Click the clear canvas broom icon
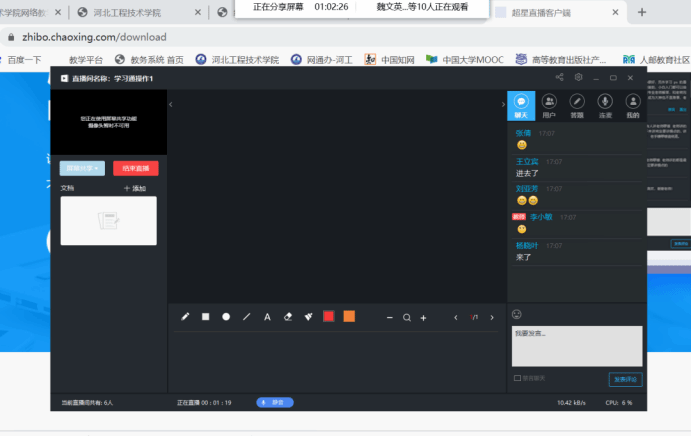 [308, 317]
